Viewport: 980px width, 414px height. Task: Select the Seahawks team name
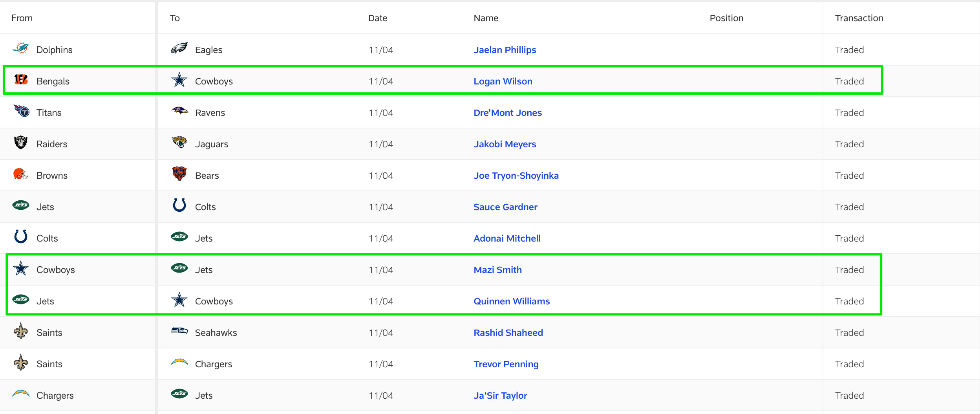[x=216, y=333]
